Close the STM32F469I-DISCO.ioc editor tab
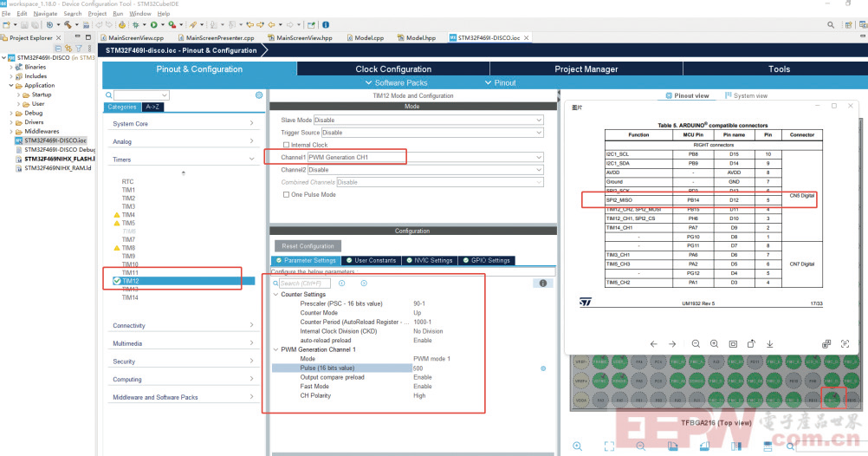The width and height of the screenshot is (868, 456). (x=527, y=37)
